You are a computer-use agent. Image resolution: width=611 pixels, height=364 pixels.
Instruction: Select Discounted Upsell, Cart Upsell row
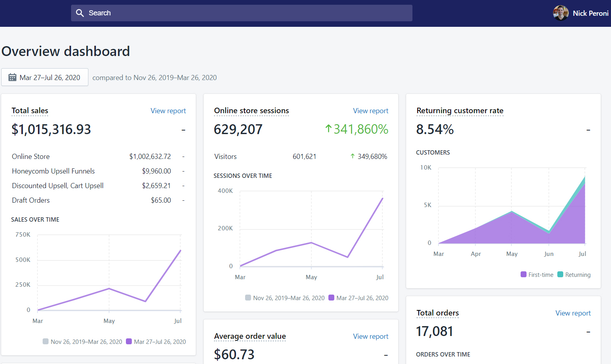(x=98, y=186)
